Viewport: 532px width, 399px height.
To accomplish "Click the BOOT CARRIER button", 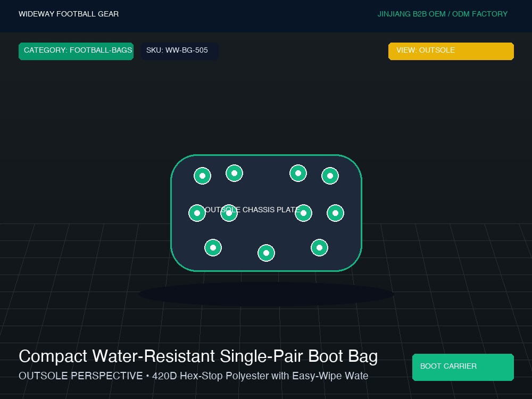I will pos(463,367).
